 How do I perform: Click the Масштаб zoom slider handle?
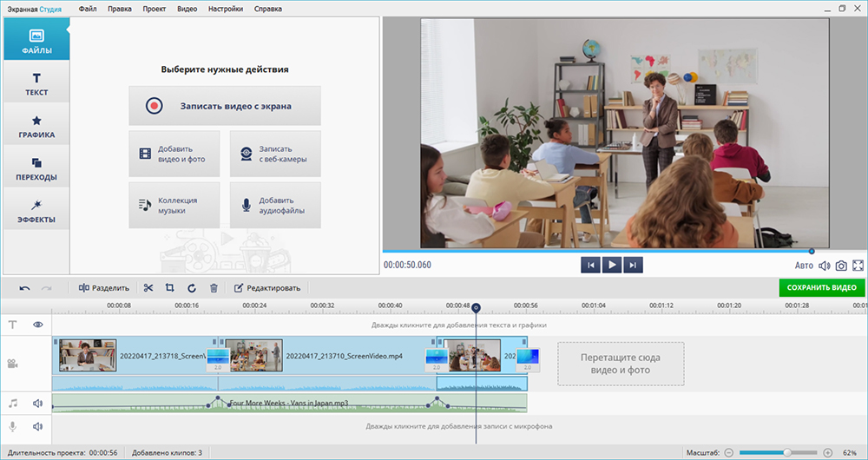click(x=787, y=453)
